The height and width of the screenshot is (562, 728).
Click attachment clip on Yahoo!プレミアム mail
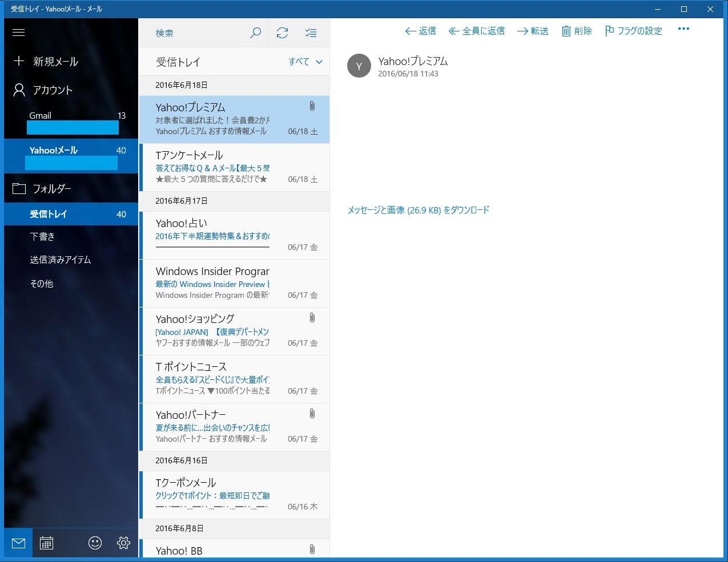pos(312,106)
